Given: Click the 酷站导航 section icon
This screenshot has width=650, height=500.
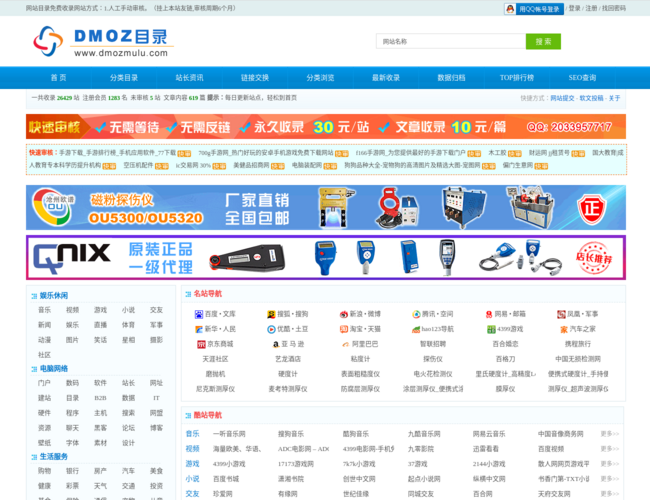Looking at the screenshot, I should [x=188, y=415].
